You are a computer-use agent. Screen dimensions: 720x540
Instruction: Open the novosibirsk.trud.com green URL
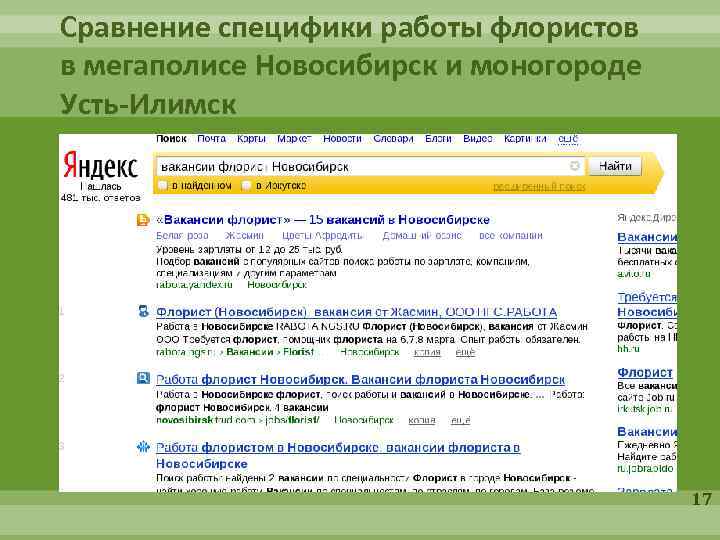[238, 420]
